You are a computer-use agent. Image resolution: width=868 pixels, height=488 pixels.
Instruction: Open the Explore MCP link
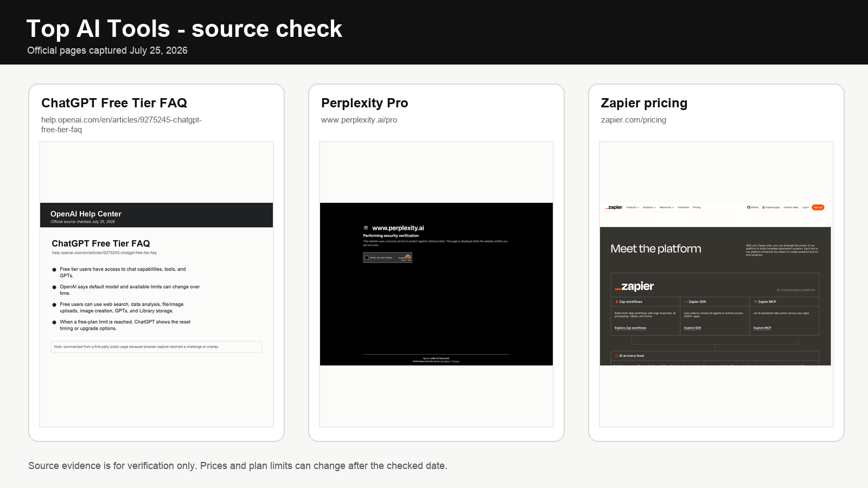pyautogui.click(x=762, y=328)
